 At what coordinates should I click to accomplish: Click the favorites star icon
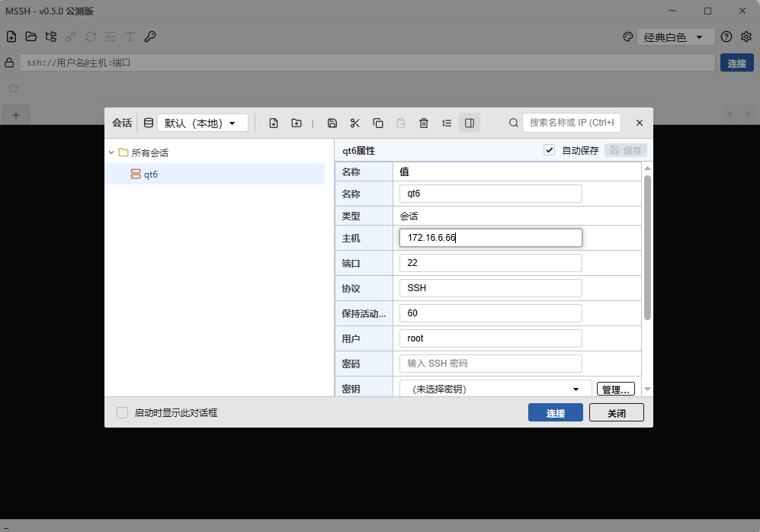(x=13, y=88)
